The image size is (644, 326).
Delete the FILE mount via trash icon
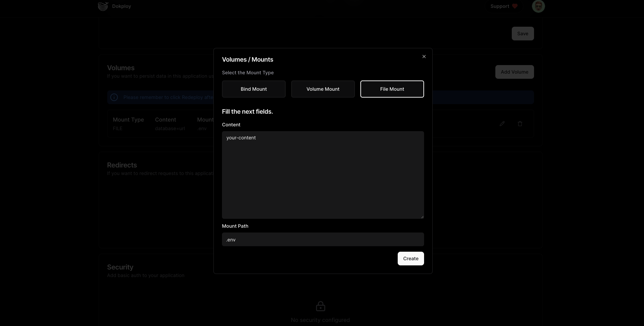coord(520,124)
